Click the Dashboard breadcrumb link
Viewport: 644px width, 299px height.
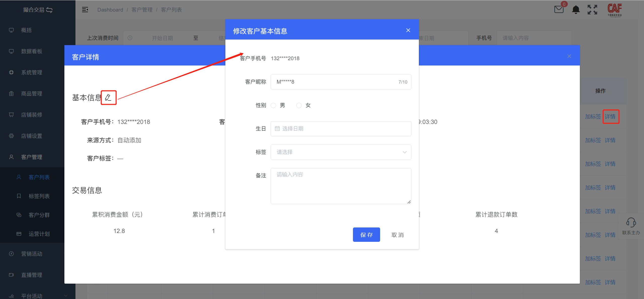[x=110, y=10]
